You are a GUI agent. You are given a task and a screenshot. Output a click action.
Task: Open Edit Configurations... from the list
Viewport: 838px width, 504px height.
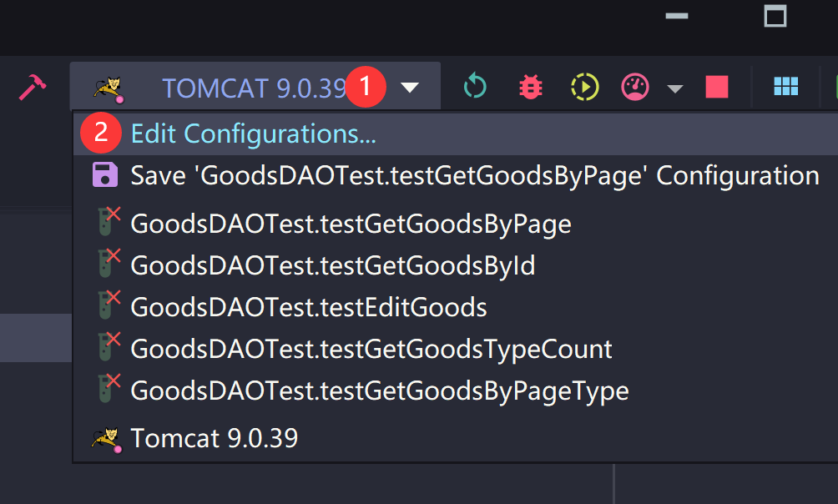tap(253, 134)
